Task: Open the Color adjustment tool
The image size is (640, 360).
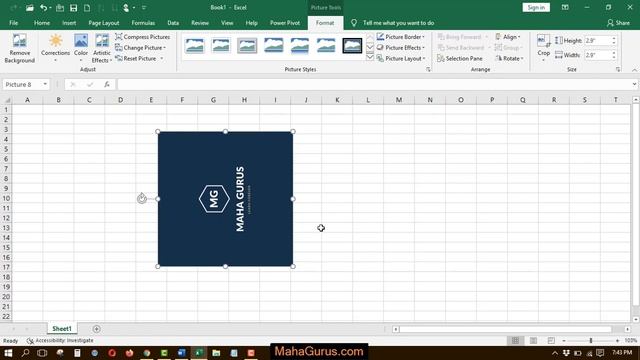Action: [81, 48]
